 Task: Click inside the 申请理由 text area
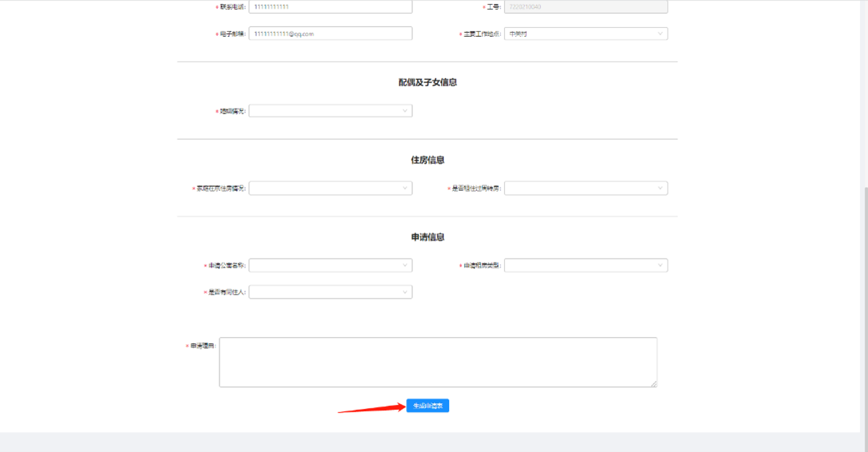(437, 362)
